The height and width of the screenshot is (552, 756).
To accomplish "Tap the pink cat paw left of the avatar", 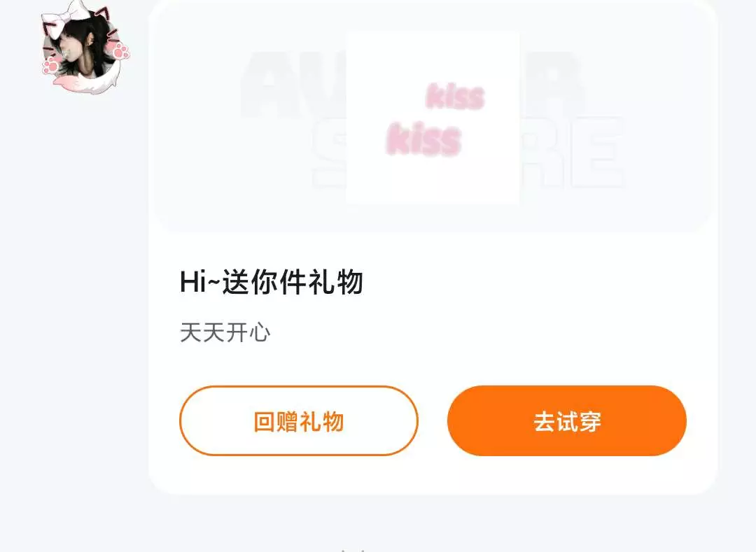I will click(x=50, y=66).
